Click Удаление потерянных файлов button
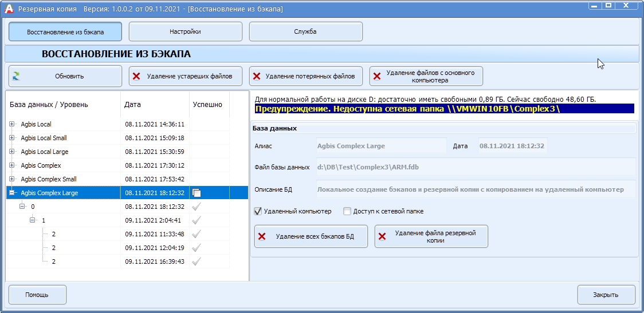The image size is (644, 313). click(305, 76)
